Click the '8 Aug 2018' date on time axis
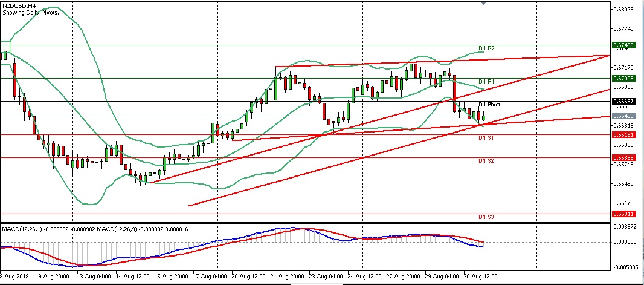644x285 pixels. [14, 277]
